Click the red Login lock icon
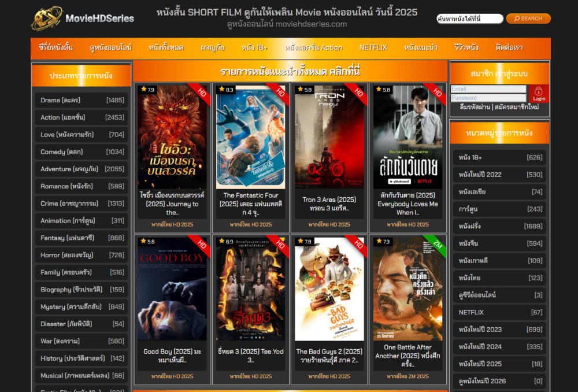578x392 pixels. [x=539, y=94]
